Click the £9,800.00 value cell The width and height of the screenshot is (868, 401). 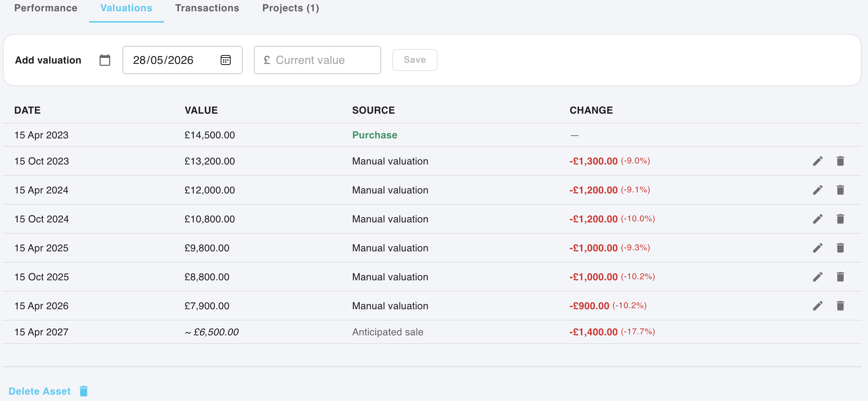tap(207, 248)
